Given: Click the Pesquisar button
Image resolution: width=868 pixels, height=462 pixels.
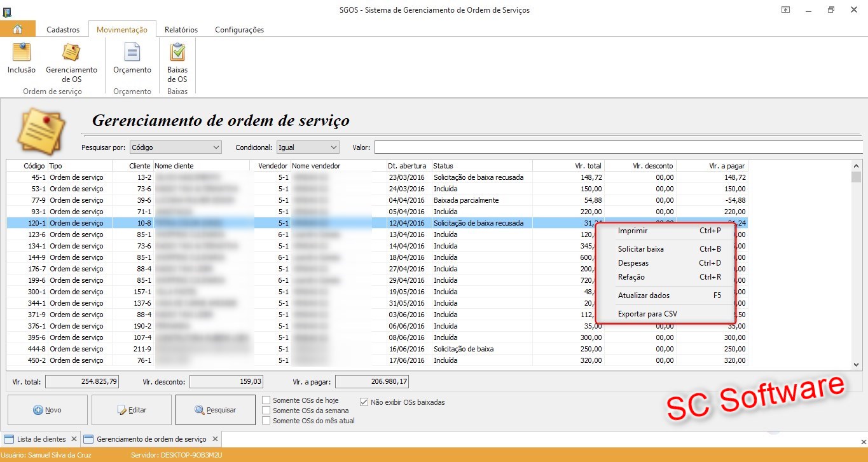Looking at the screenshot, I should tap(216, 410).
